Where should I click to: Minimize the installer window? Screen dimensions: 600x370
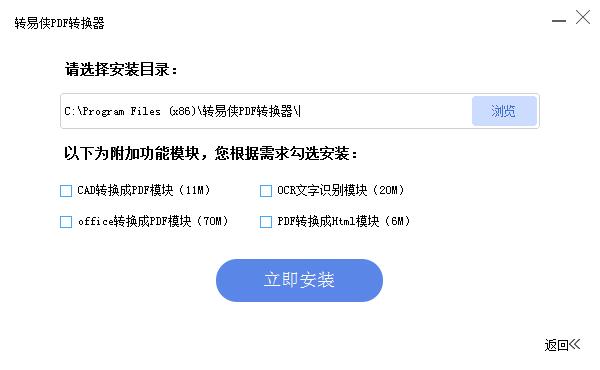tap(559, 21)
